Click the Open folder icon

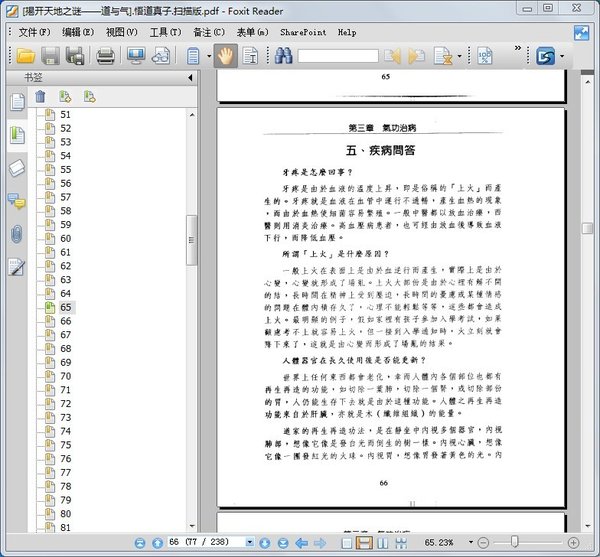pos(26,56)
